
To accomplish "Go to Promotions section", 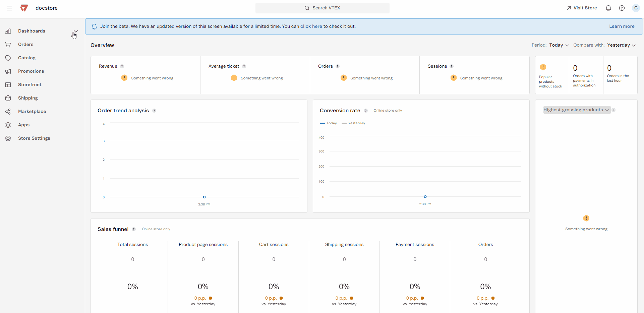I will (x=31, y=71).
